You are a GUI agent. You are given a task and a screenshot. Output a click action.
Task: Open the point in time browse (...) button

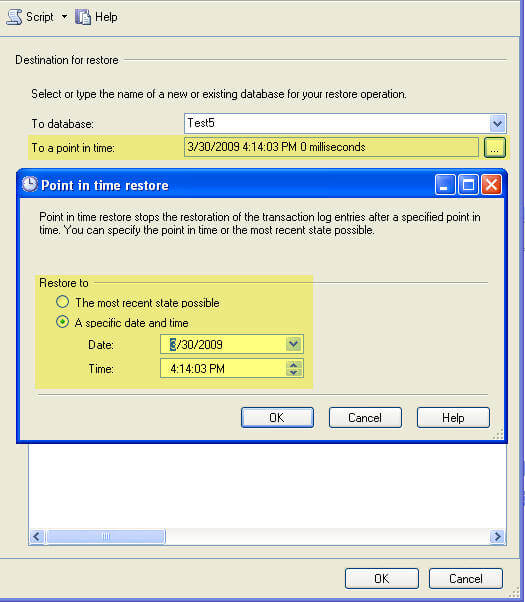click(495, 148)
